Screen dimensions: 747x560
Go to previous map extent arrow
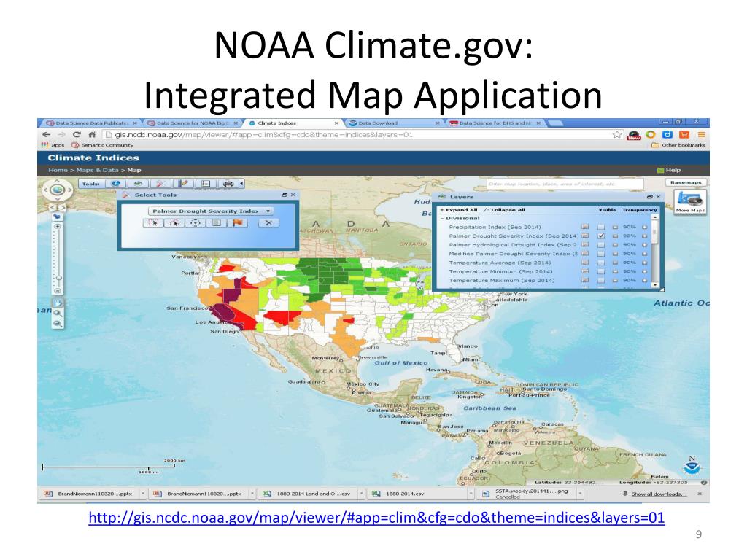(52, 208)
